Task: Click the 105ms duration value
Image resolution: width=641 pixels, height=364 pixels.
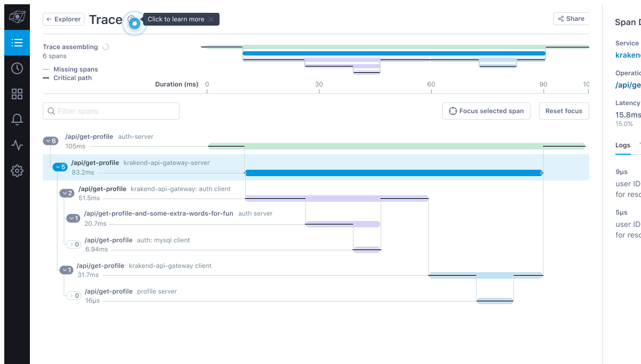Action: click(x=75, y=146)
